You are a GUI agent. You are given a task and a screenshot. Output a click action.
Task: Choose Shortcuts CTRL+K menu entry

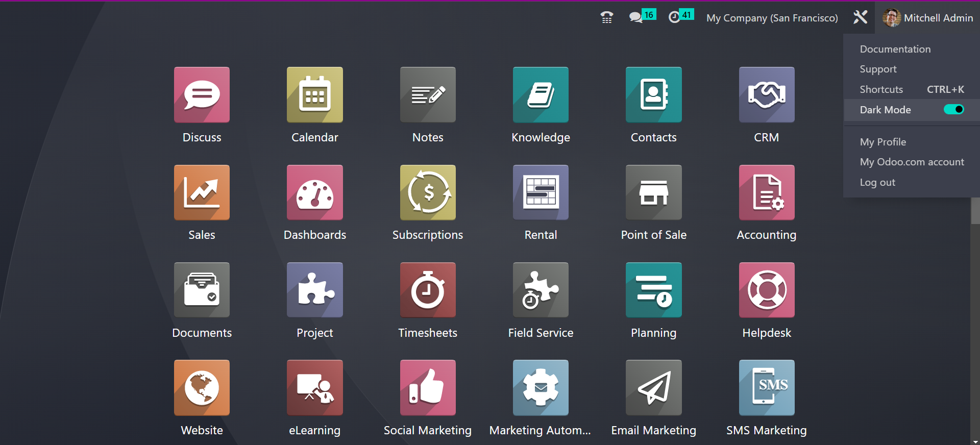point(912,89)
